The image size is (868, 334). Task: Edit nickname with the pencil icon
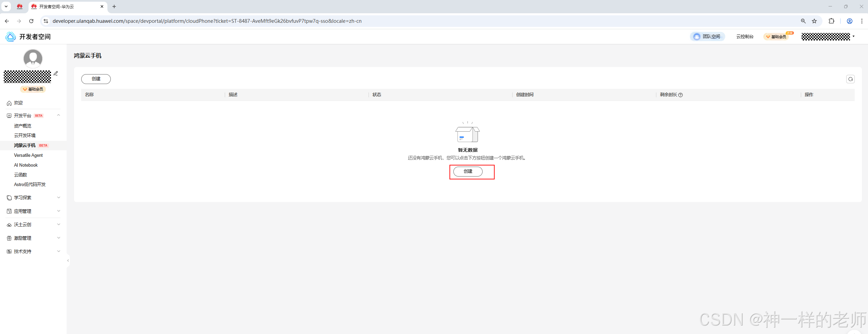[x=56, y=73]
